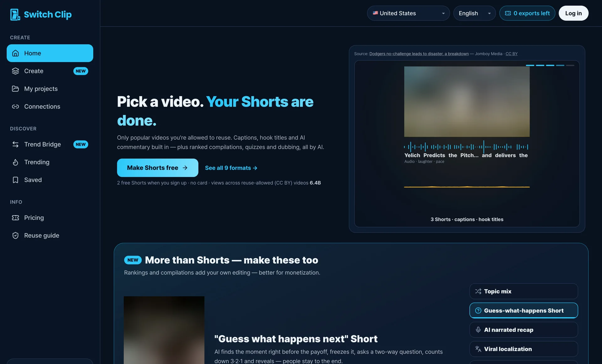This screenshot has width=602, height=364.
Task: Jump to the first slide progress indicator
Action: 530,65
